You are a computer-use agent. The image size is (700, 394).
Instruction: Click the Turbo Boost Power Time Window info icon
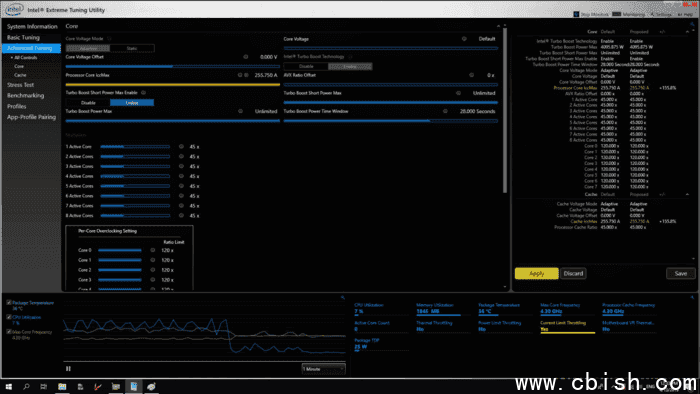tap(445, 111)
